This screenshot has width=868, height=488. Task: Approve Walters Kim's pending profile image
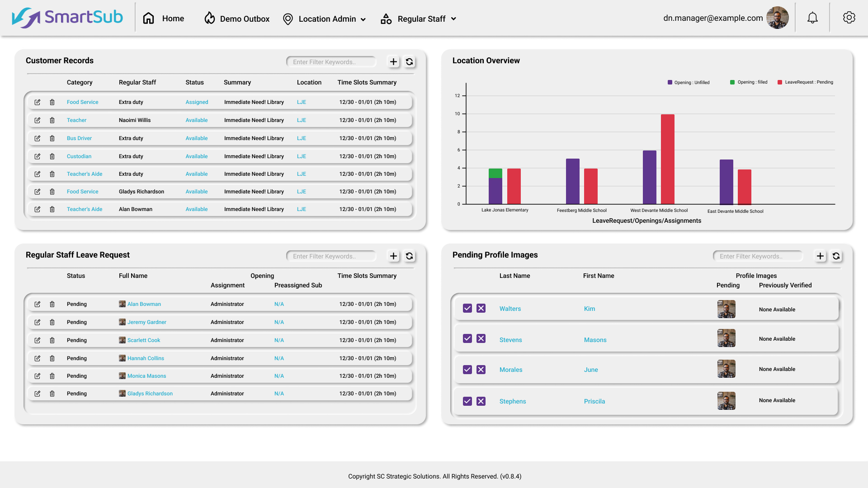tap(467, 308)
